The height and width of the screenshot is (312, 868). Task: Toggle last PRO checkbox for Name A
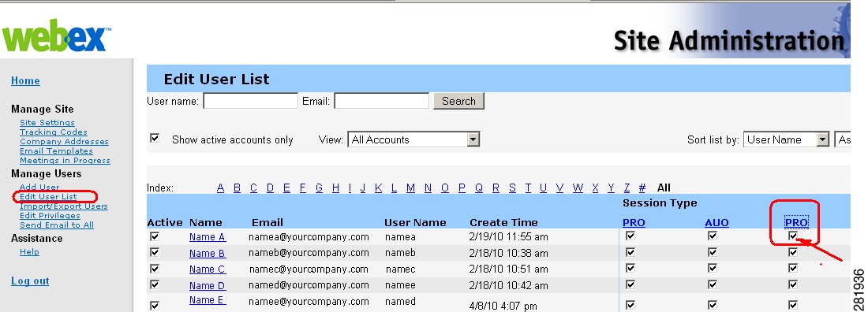click(x=793, y=236)
